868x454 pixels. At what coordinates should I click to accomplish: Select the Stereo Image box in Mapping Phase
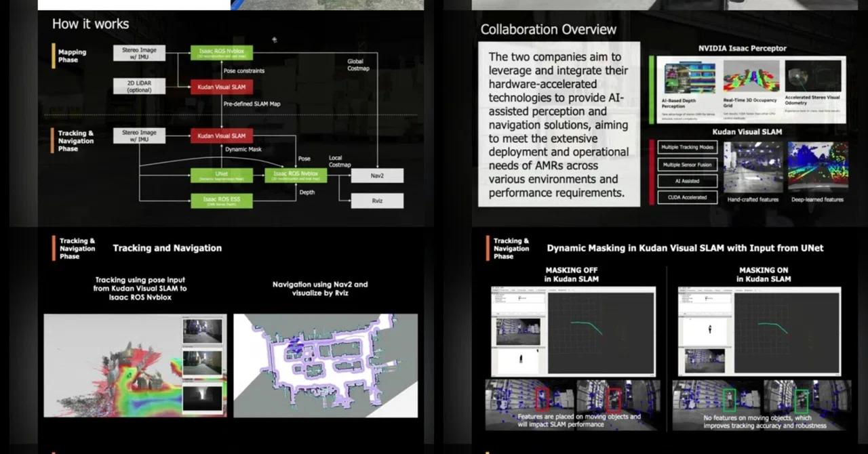click(x=139, y=53)
